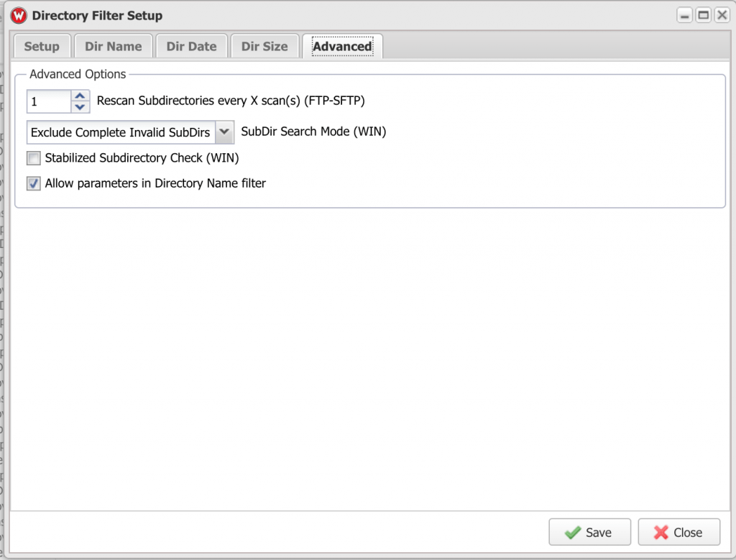Click the Advanced Options group label

77,74
